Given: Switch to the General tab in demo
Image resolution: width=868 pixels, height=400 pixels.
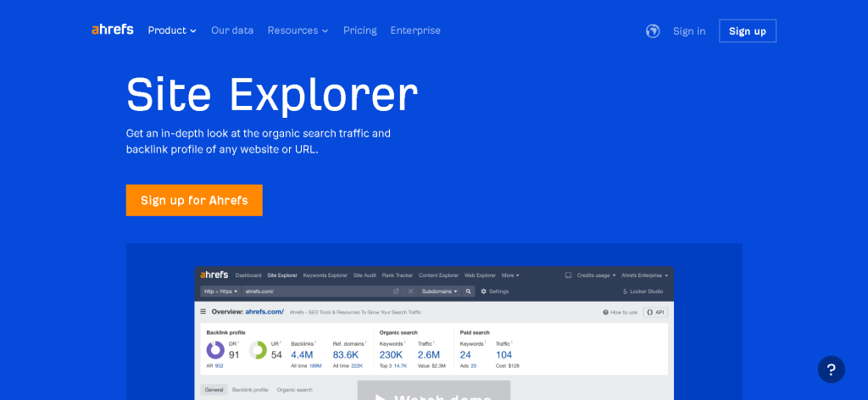Looking at the screenshot, I should [x=214, y=390].
